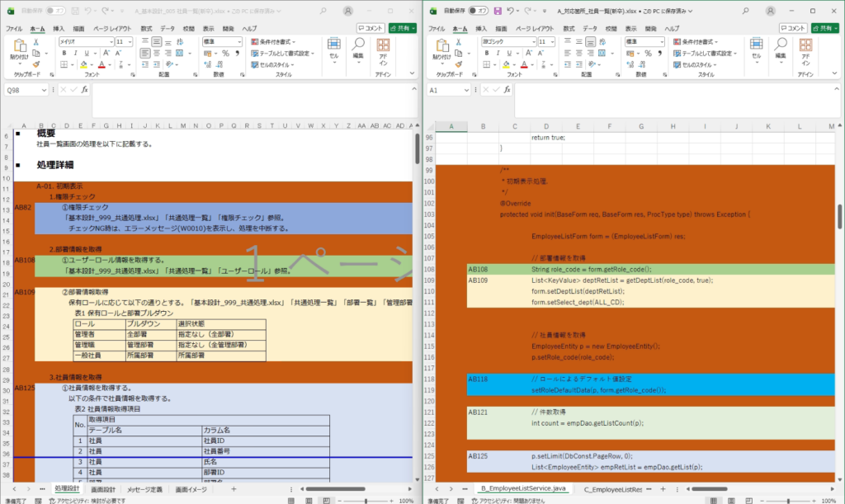Click Insert Function fx in left window
The width and height of the screenshot is (845, 504).
[85, 90]
